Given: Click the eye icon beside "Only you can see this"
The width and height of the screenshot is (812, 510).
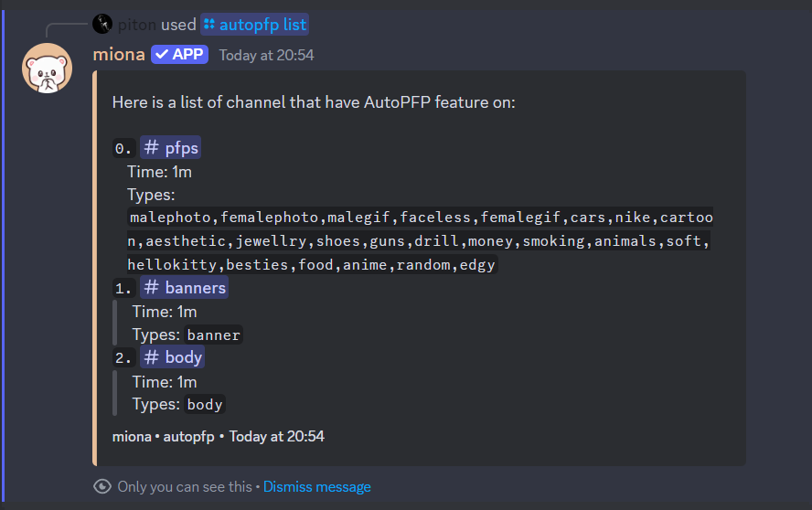Looking at the screenshot, I should (102, 487).
